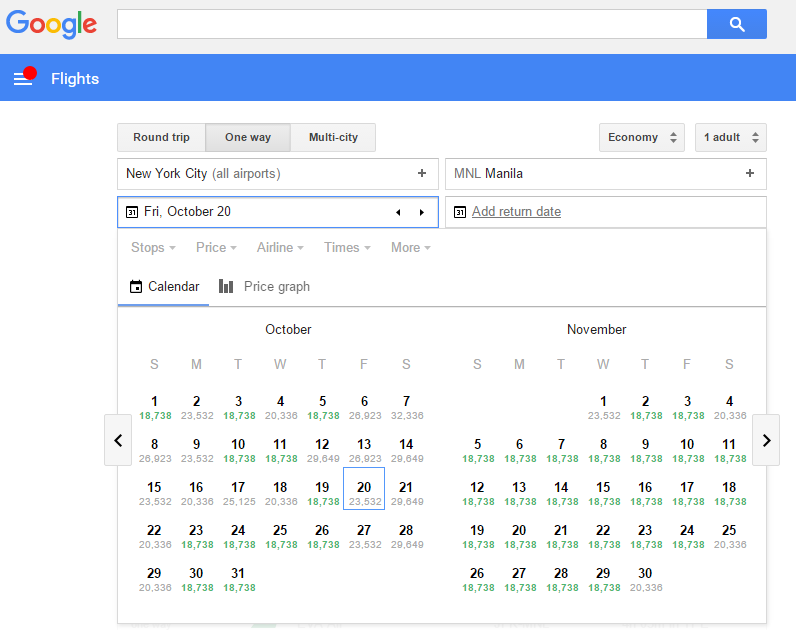Go to previous departure day arrow

tap(398, 212)
